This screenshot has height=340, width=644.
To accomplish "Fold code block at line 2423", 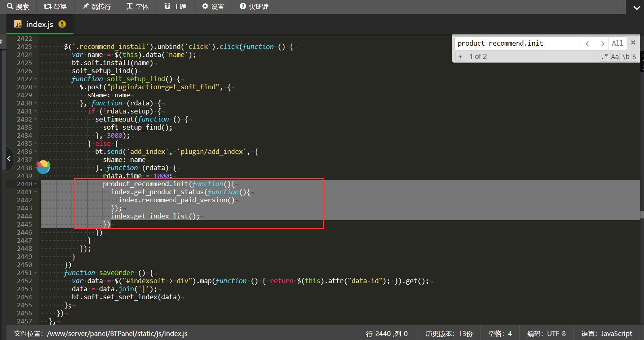I will tap(36, 47).
